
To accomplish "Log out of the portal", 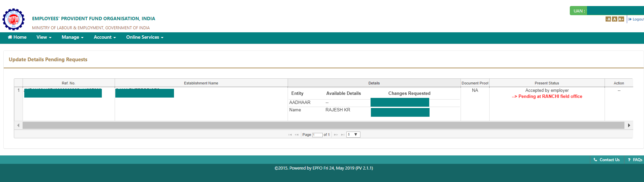I will click(x=637, y=19).
